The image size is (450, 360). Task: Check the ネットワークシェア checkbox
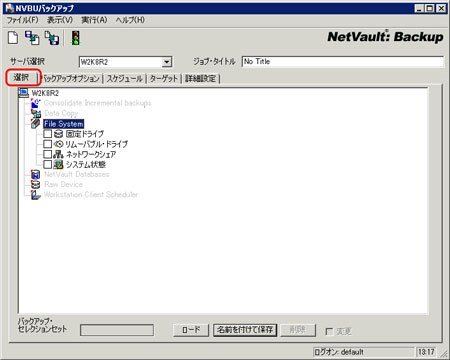pyautogui.click(x=48, y=154)
